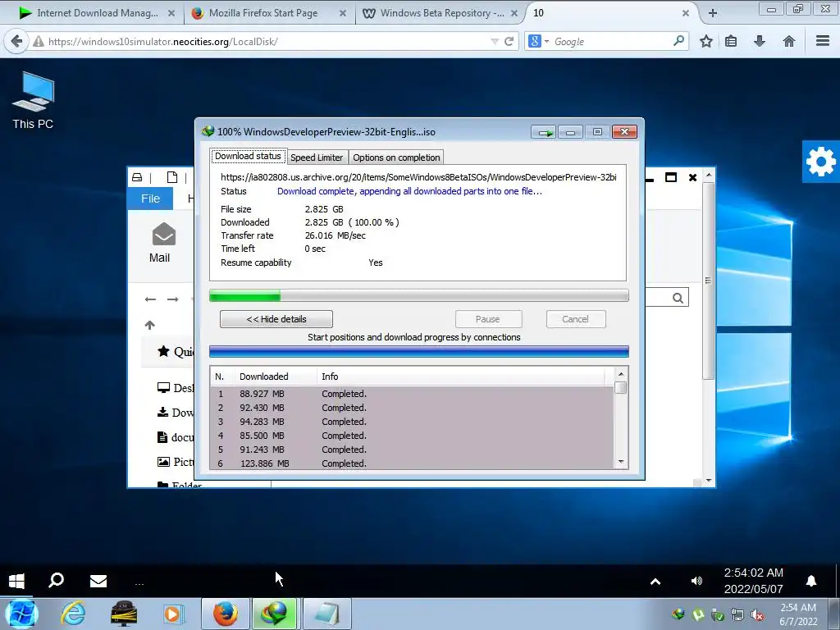Open simulated taskbar search magnifier
This screenshot has height=630, width=840.
[x=57, y=581]
